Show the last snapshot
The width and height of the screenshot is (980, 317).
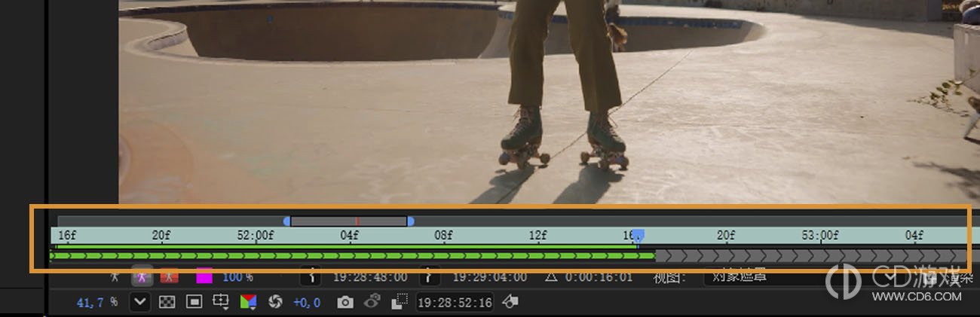coord(372,302)
